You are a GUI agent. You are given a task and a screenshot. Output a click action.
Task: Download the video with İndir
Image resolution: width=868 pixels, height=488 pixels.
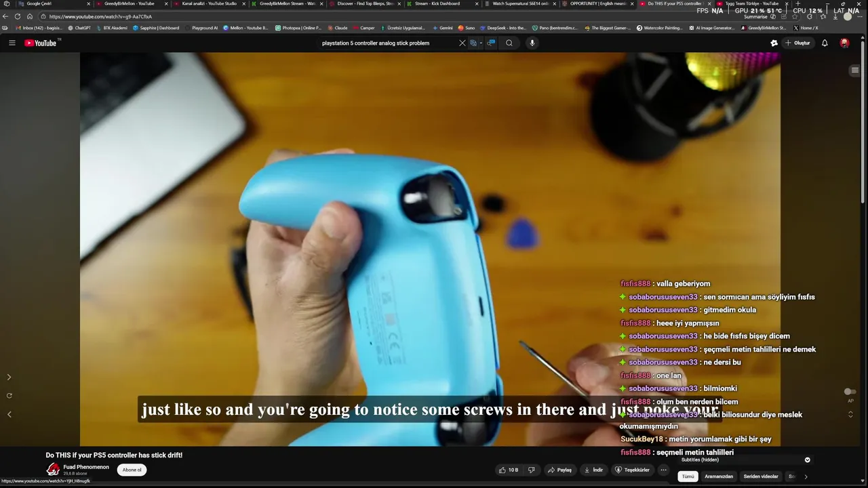[593, 470]
